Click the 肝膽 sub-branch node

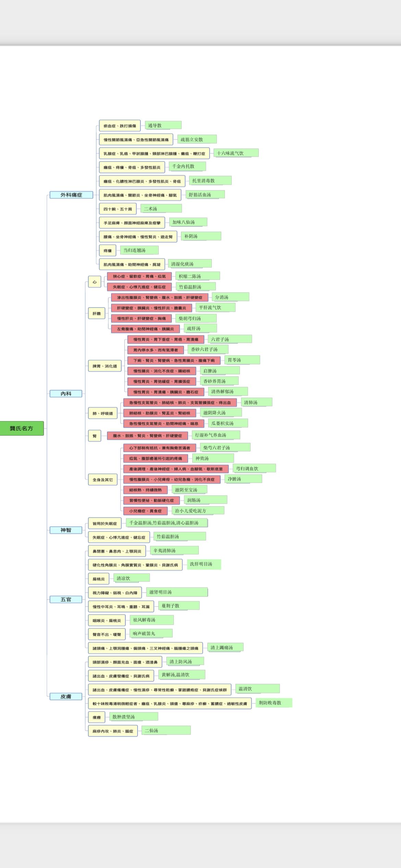pyautogui.click(x=97, y=313)
